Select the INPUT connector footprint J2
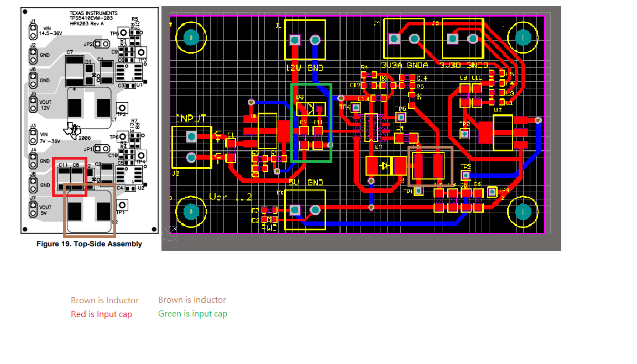This screenshot has width=637, height=364. coord(192,147)
